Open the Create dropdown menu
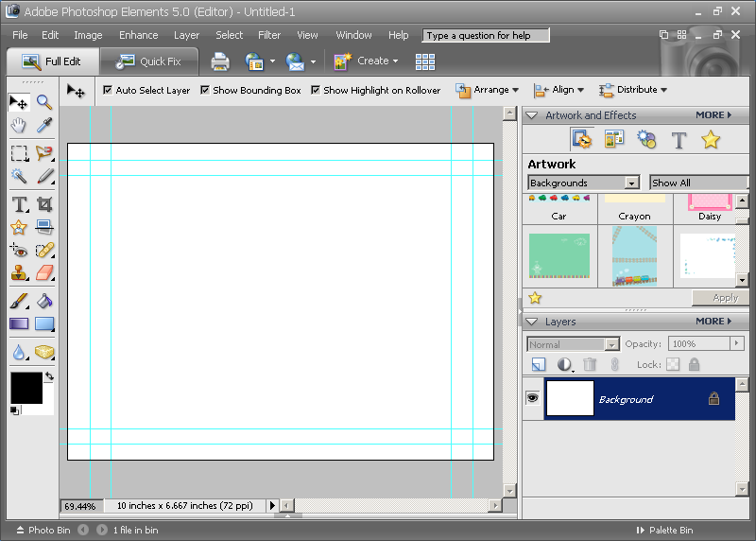This screenshot has width=756, height=541. pyautogui.click(x=367, y=61)
